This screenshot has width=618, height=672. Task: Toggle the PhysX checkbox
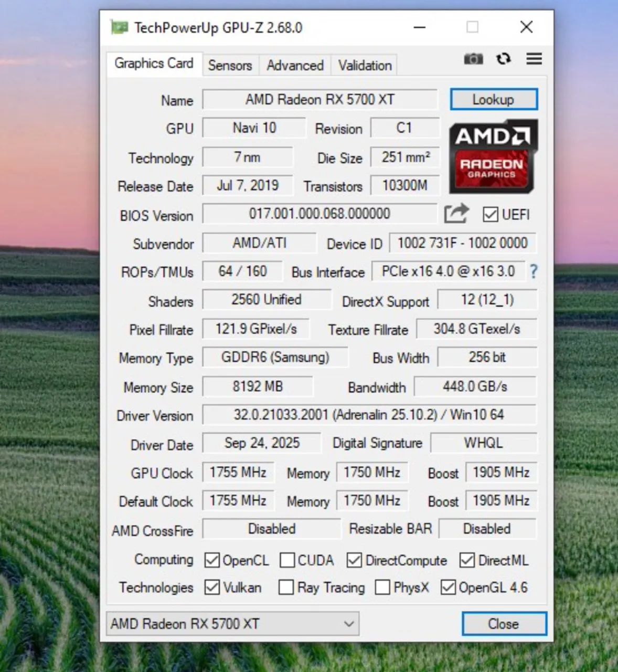[x=382, y=587]
